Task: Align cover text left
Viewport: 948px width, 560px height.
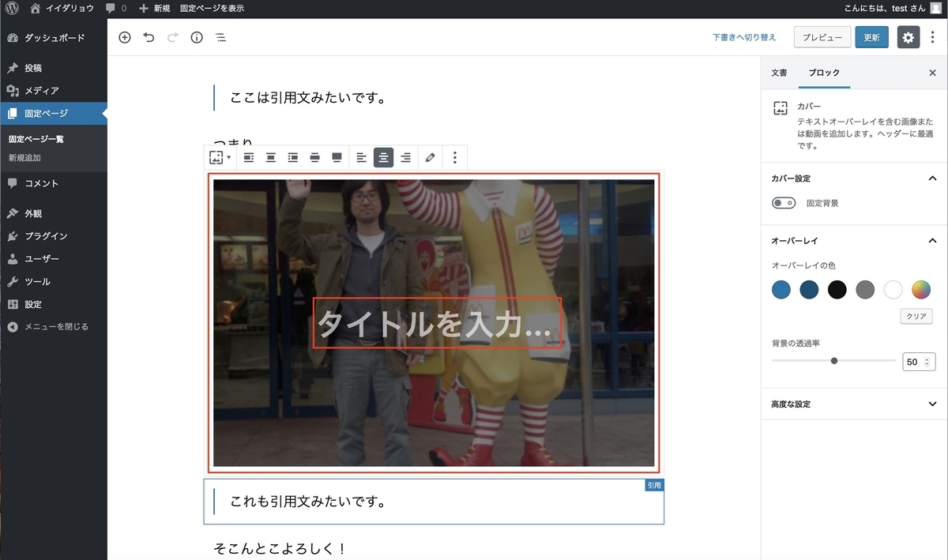Action: point(361,157)
